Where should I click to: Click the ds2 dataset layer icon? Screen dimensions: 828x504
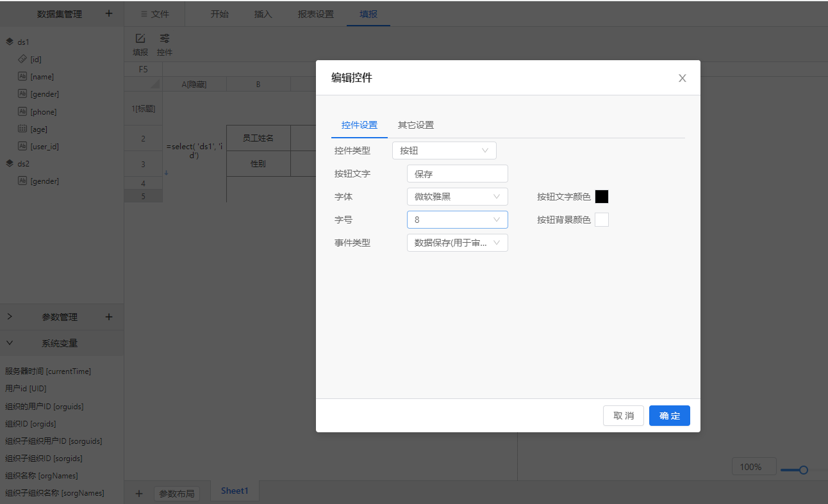10,163
